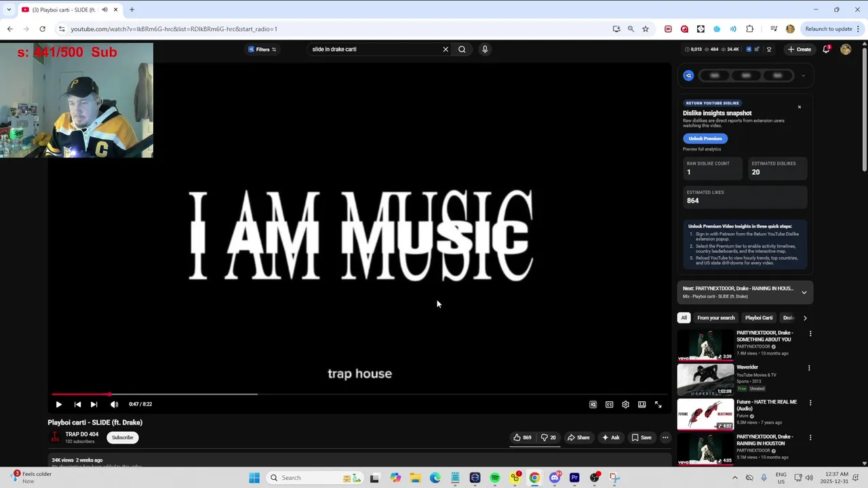
Task: Click the vidIQ logo in sidebar panel
Action: (x=688, y=75)
